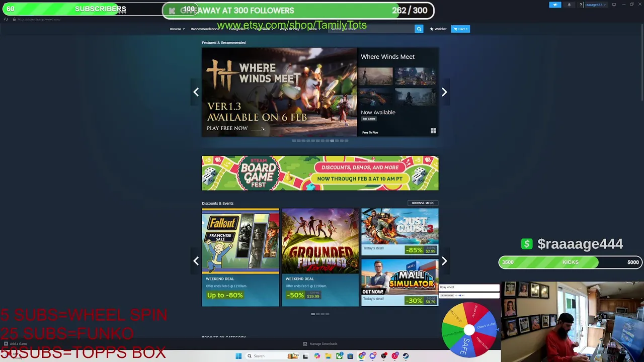This screenshot has width=644, height=362.
Task: Expand the Ways to Play menu
Action: coord(291,29)
